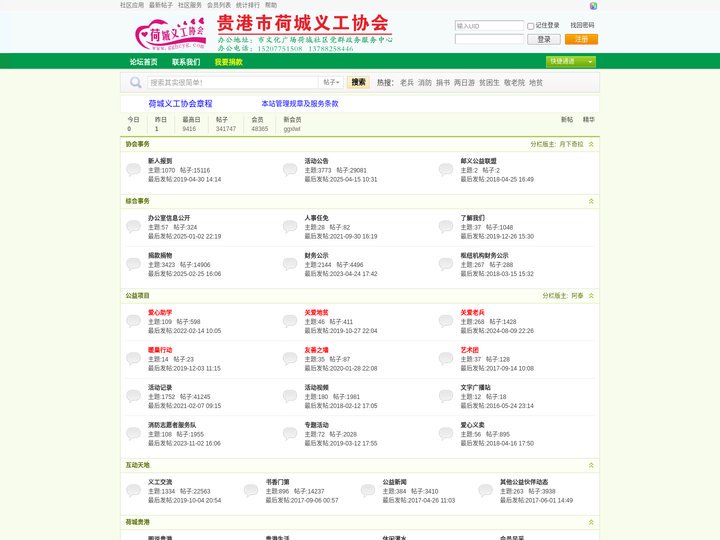The image size is (720, 540).
Task: Open moderator 月下香拉 profile link
Action: click(571, 144)
